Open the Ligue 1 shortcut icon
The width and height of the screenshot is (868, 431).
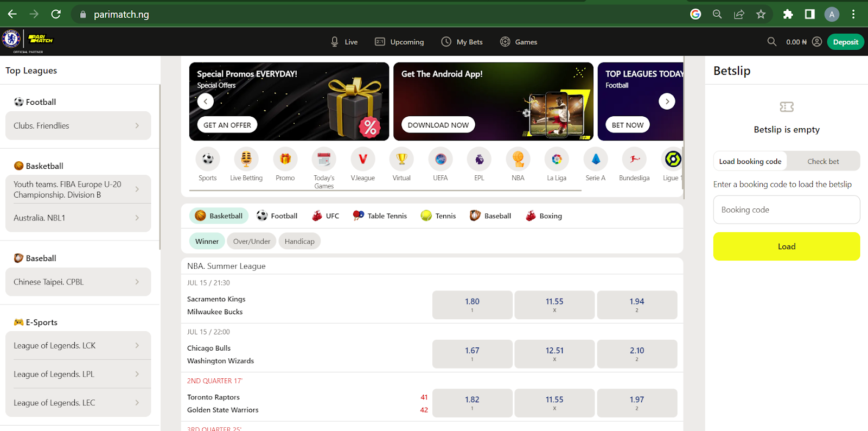coord(673,159)
